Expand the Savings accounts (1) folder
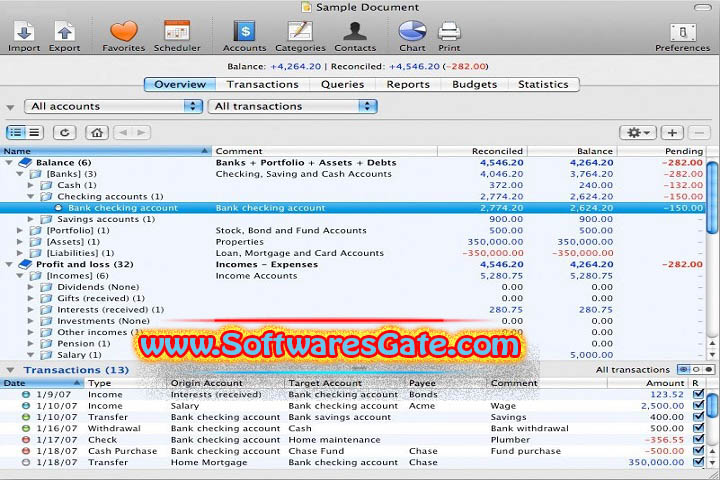 pyautogui.click(x=30, y=220)
